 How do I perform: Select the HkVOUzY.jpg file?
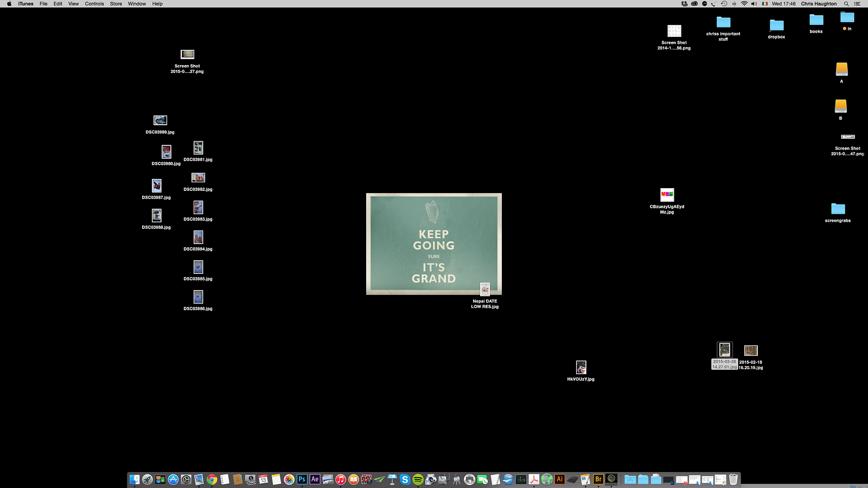click(x=580, y=371)
